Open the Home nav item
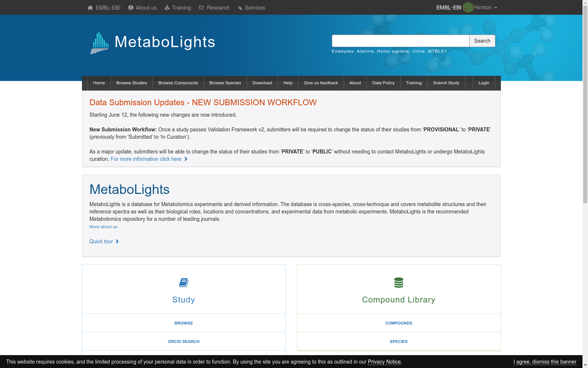Viewport: 588px width, 368px height. pyautogui.click(x=99, y=83)
